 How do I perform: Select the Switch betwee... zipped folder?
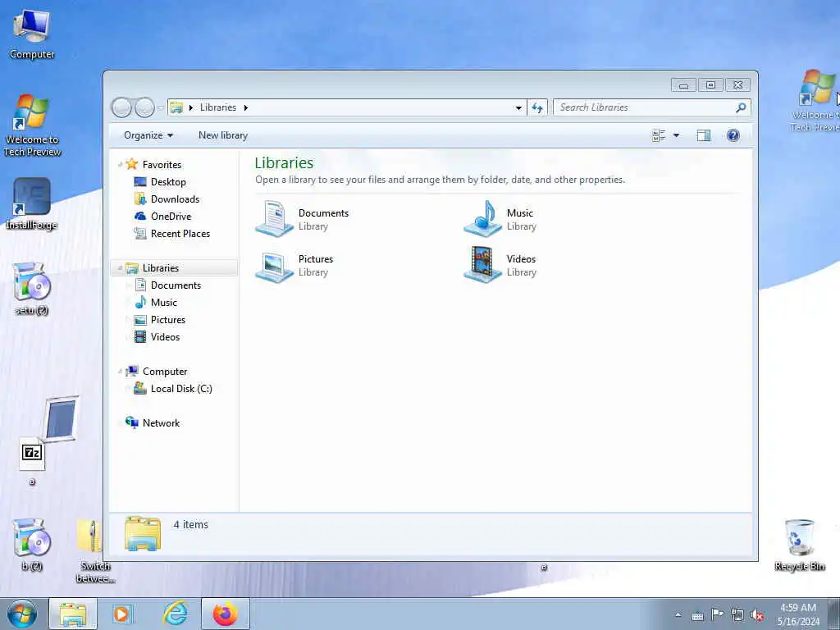click(94, 550)
